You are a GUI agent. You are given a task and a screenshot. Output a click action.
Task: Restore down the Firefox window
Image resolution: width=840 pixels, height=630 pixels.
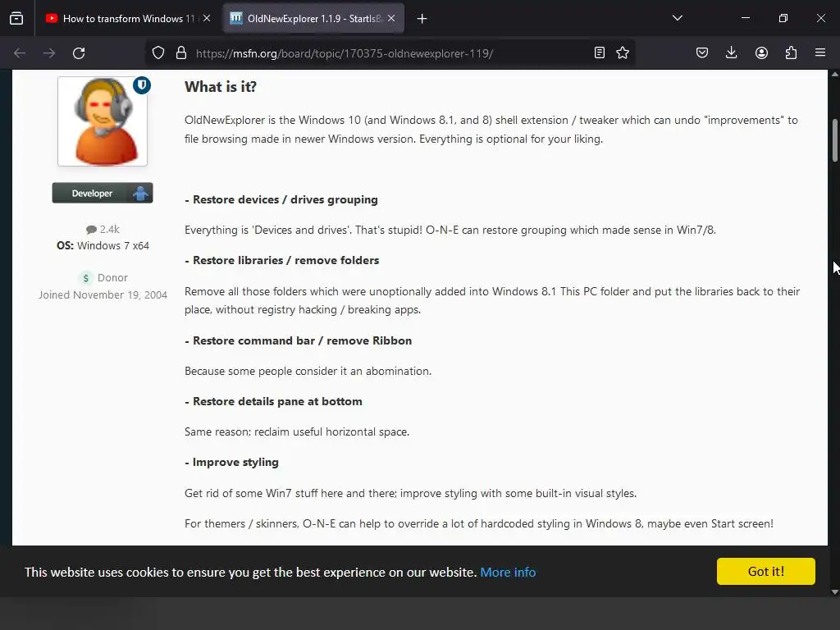783,18
